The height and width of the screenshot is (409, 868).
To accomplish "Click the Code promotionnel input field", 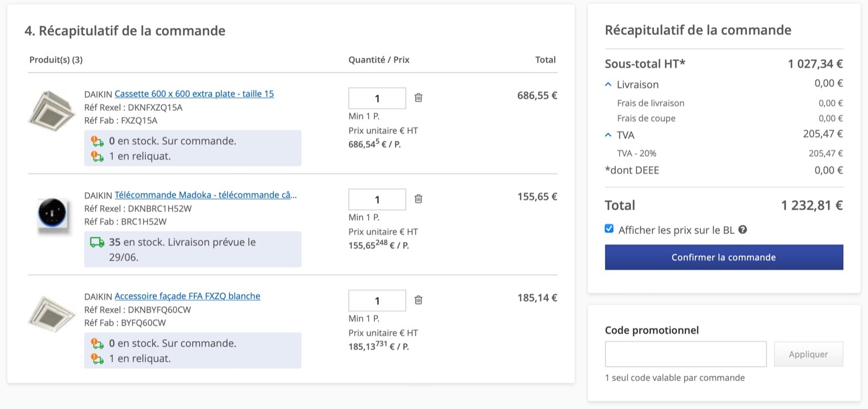I will 686,354.
